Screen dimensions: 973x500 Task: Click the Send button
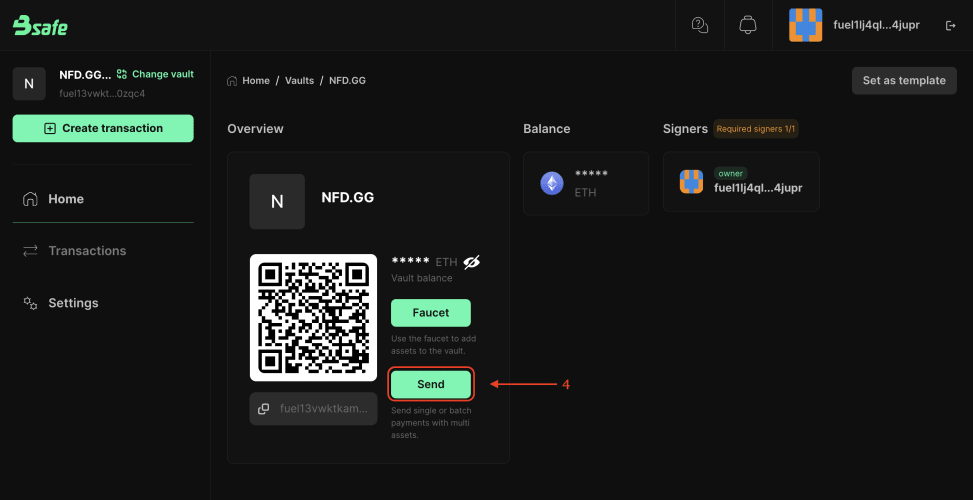click(x=431, y=384)
